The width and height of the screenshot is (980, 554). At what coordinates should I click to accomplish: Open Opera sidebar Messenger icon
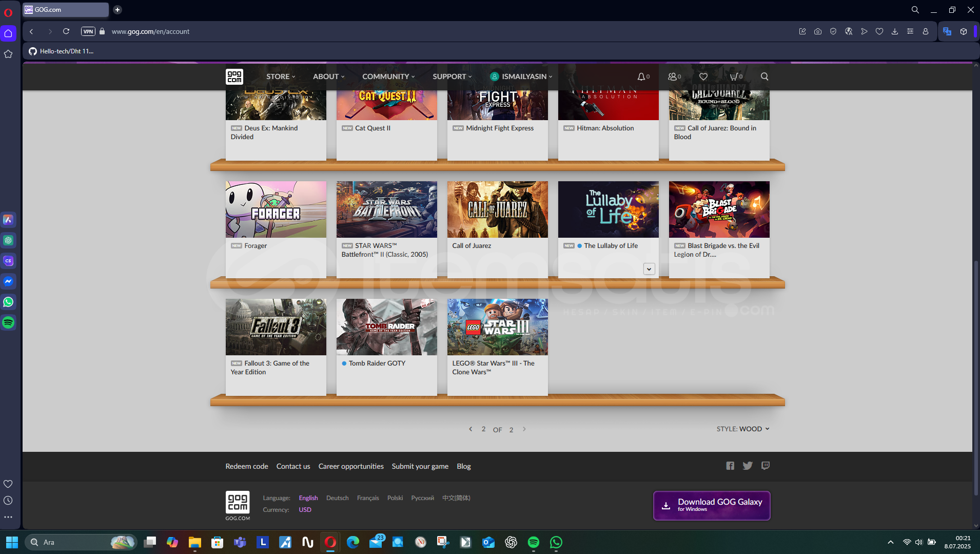point(8,281)
